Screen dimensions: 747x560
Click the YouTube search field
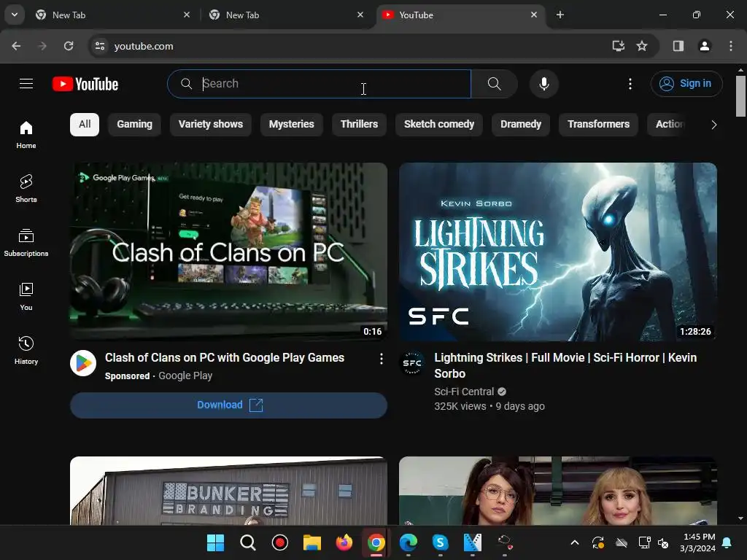(320, 84)
